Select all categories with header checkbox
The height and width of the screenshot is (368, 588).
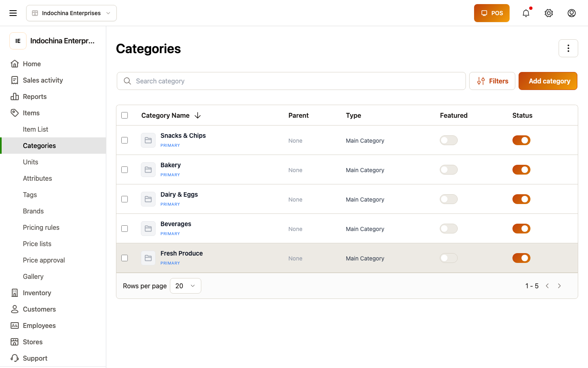[x=125, y=115]
